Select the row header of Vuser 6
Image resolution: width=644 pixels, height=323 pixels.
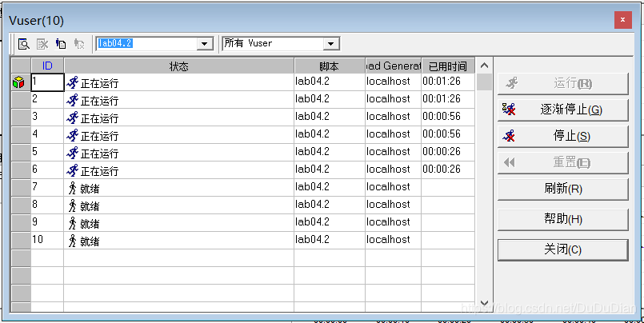click(21, 170)
